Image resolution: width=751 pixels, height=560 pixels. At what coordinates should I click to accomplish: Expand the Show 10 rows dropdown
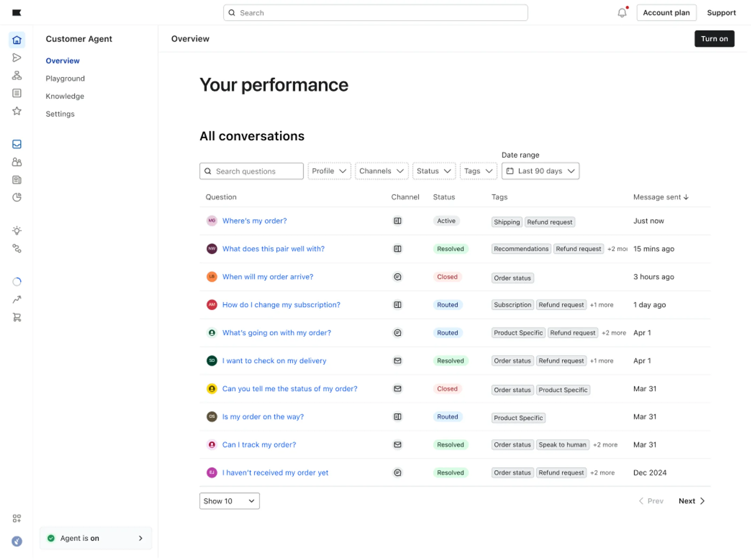pyautogui.click(x=229, y=501)
